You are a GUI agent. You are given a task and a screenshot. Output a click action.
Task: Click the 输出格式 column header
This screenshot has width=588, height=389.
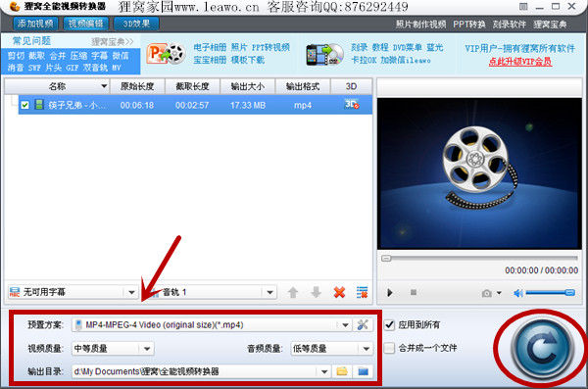pos(303,86)
